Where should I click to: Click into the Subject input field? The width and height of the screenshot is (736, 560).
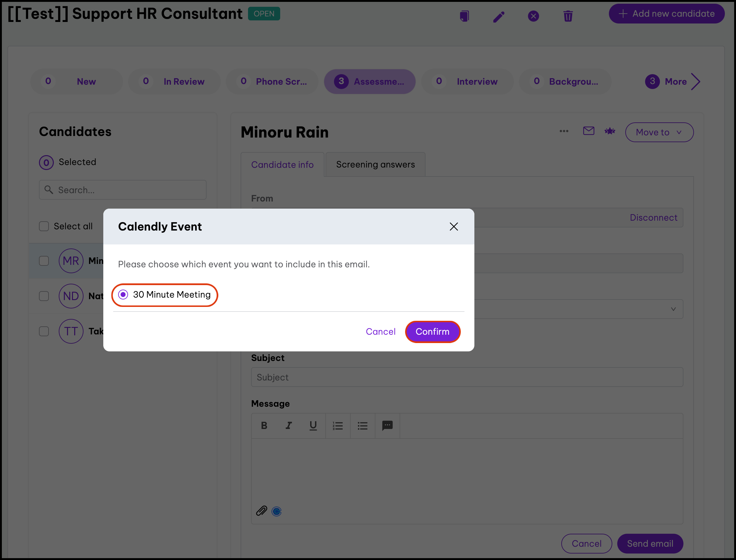click(x=467, y=377)
